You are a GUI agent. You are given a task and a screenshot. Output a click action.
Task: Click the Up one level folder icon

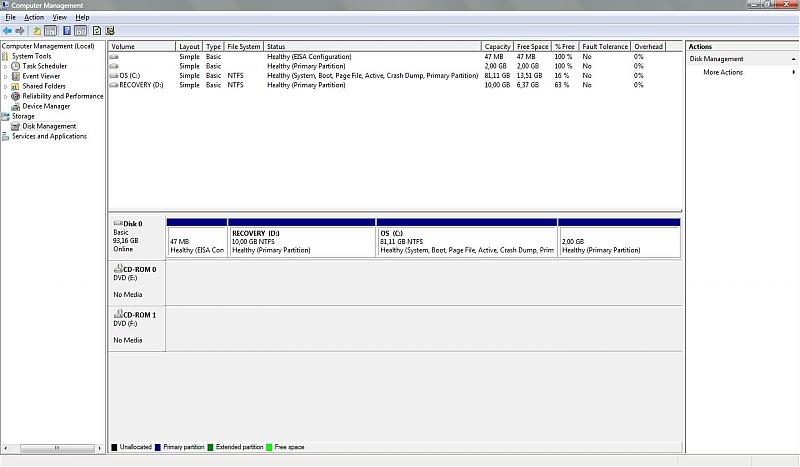point(36,31)
